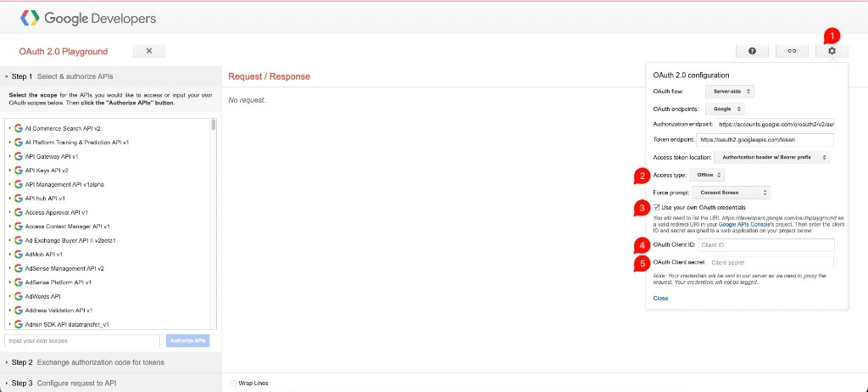Click the No request. text
The height and width of the screenshot is (392, 868).
(x=247, y=100)
